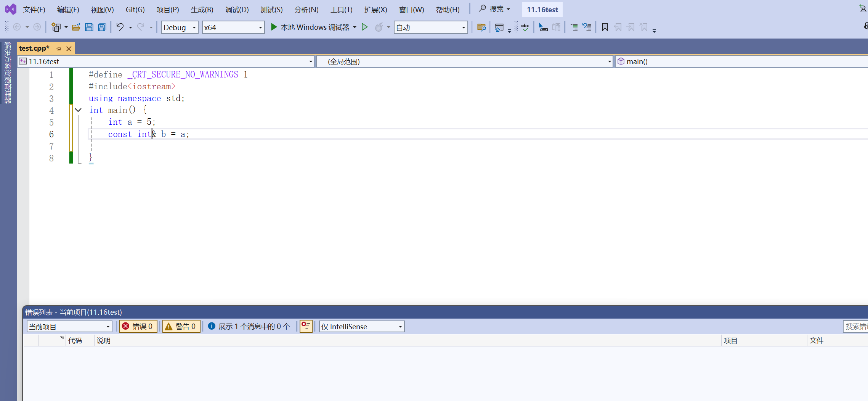
Task: Open the 调试(D) menu
Action: [237, 10]
